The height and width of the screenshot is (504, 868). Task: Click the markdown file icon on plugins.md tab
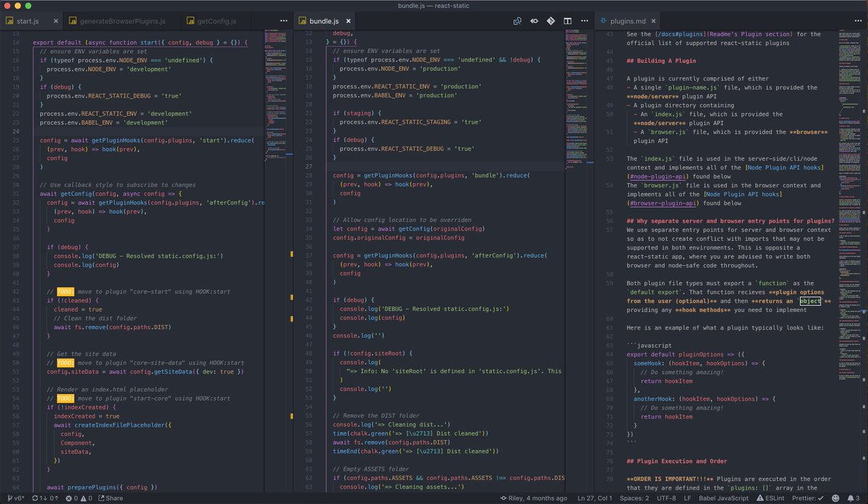603,22
